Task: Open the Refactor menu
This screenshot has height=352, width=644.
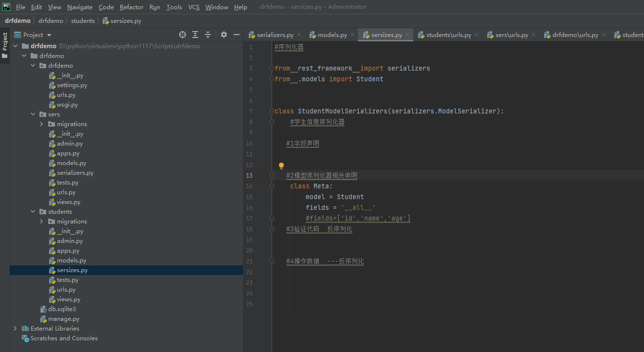Action: pos(131,7)
